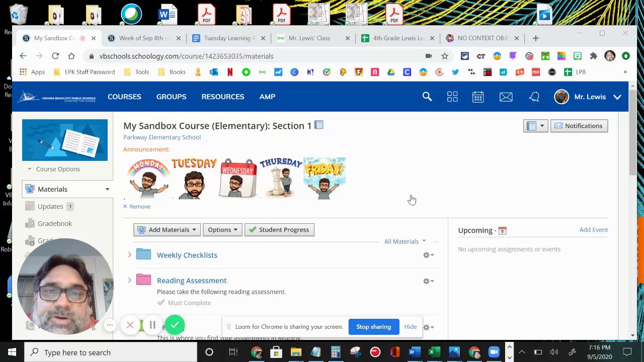
Task: Click the Virginia Beach City Public Schools logo
Action: (56, 97)
